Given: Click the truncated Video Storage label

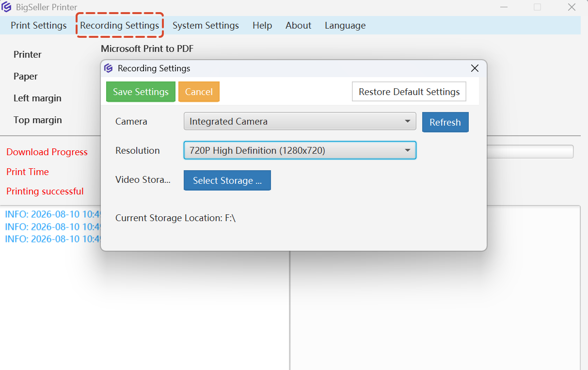Looking at the screenshot, I should 143,180.
